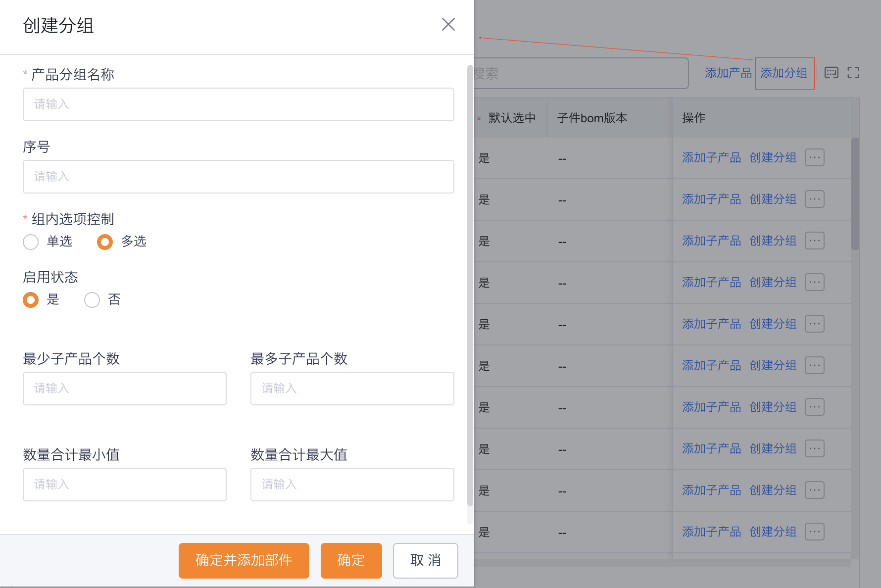Focus the 数量合计最小值 field
The image size is (881, 588).
point(124,485)
